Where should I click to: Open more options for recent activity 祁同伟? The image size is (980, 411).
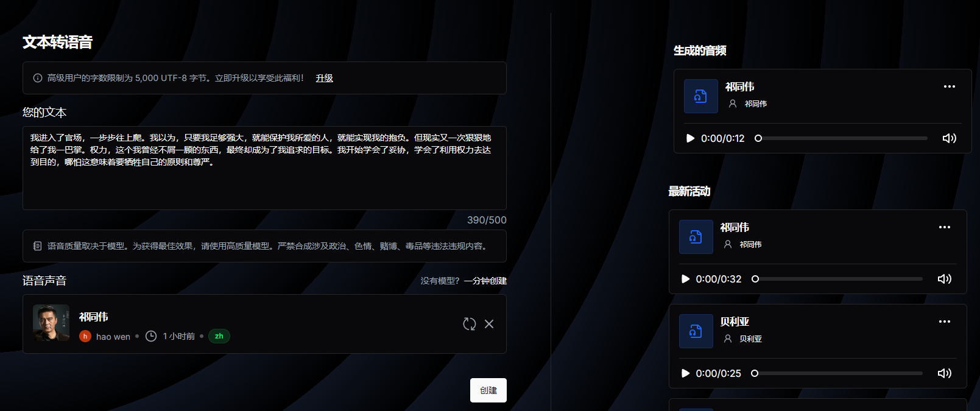click(x=944, y=227)
